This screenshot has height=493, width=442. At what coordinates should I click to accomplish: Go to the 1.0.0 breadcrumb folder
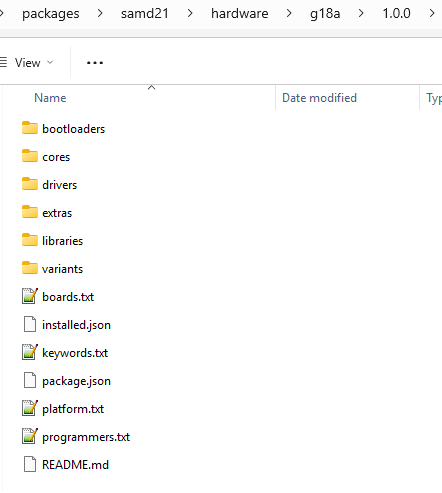pos(396,14)
